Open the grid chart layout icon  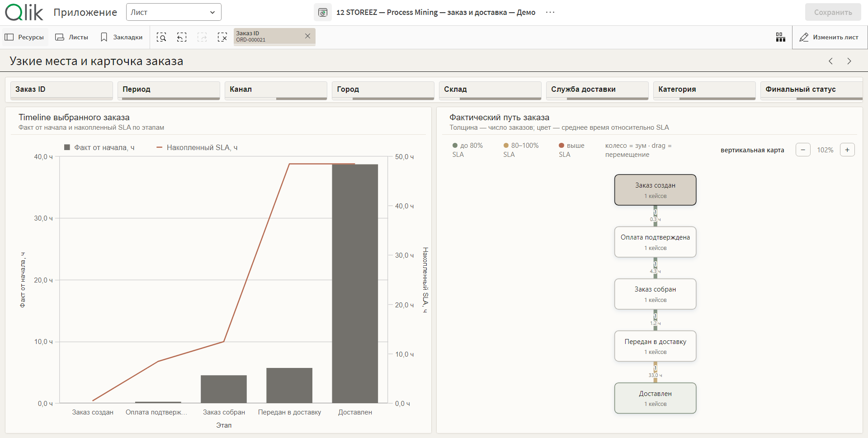pos(780,37)
